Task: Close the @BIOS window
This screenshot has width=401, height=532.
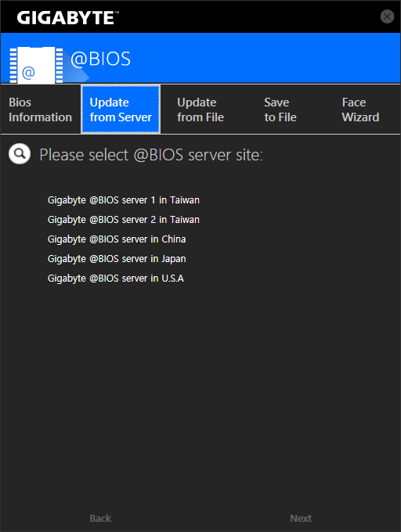Action: [x=387, y=16]
